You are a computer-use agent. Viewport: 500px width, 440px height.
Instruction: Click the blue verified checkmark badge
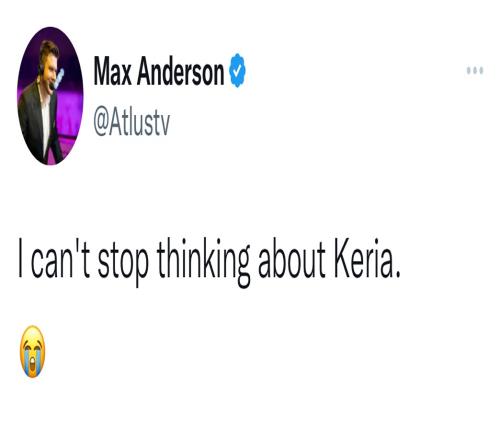pyautogui.click(x=237, y=70)
